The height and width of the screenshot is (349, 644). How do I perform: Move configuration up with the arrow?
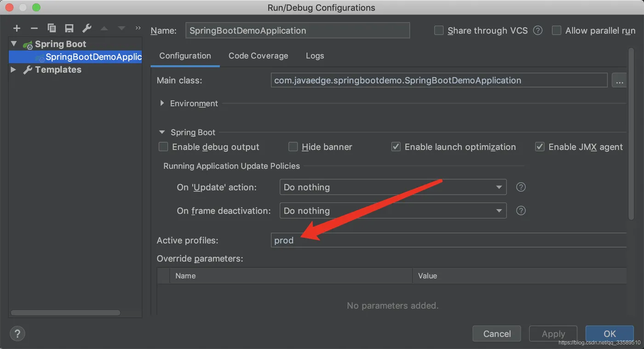pos(104,29)
